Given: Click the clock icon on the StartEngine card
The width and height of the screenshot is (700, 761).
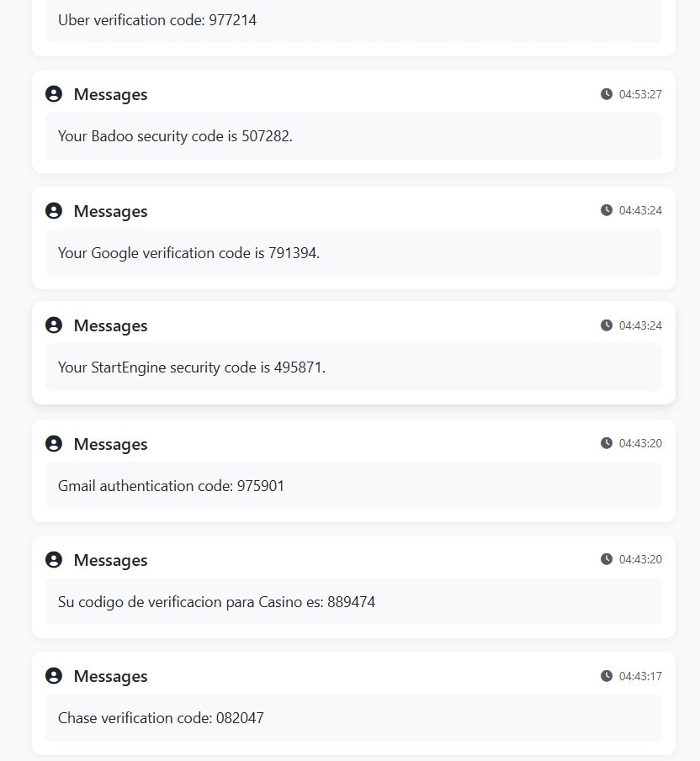Looking at the screenshot, I should pos(607,325).
